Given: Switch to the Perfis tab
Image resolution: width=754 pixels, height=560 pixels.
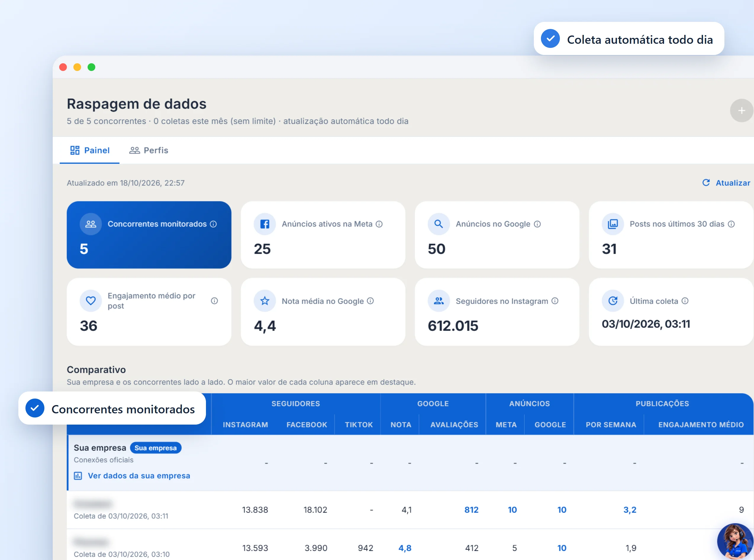Looking at the screenshot, I should 149,150.
